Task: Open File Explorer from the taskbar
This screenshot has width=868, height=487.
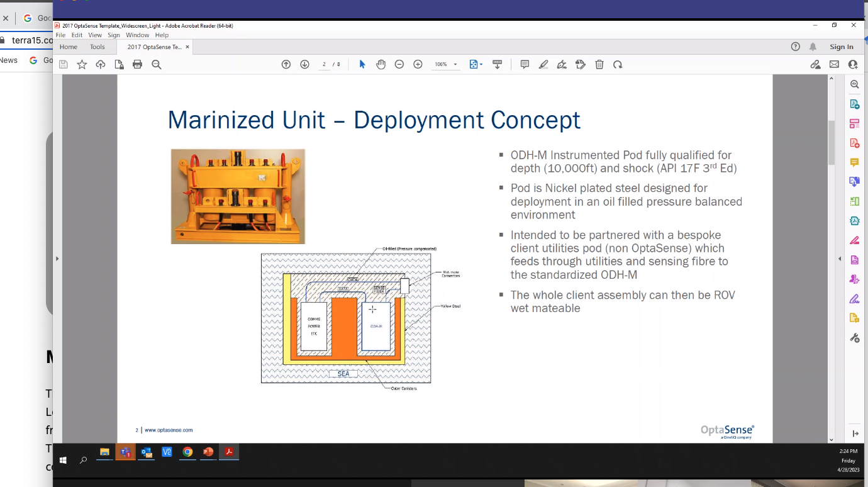Action: point(104,452)
